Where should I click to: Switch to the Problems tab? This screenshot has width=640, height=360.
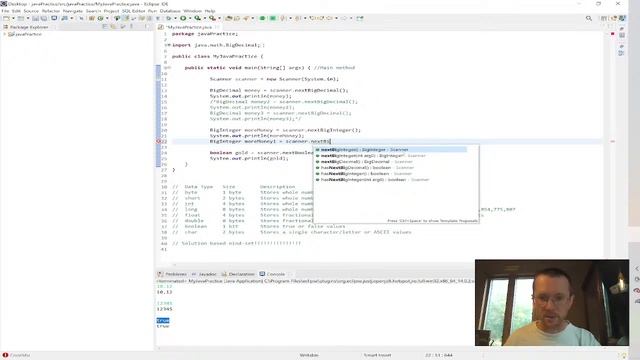[x=172, y=274]
